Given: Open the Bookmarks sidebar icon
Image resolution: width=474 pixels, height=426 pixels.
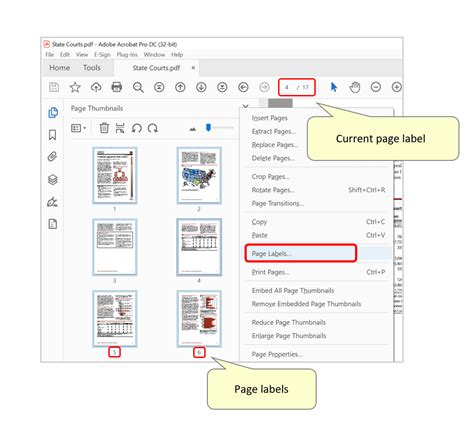Looking at the screenshot, I should (x=53, y=135).
